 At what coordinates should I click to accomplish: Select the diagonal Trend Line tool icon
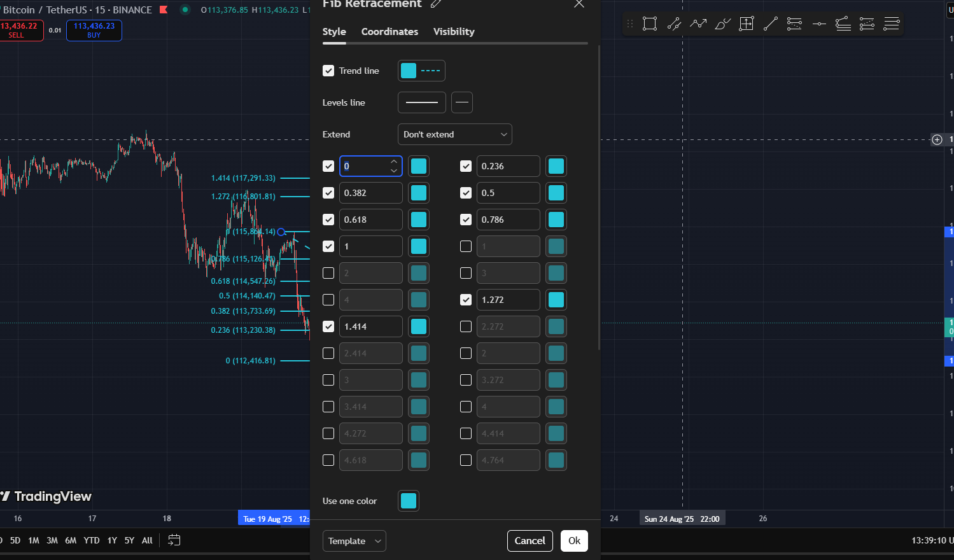click(771, 24)
